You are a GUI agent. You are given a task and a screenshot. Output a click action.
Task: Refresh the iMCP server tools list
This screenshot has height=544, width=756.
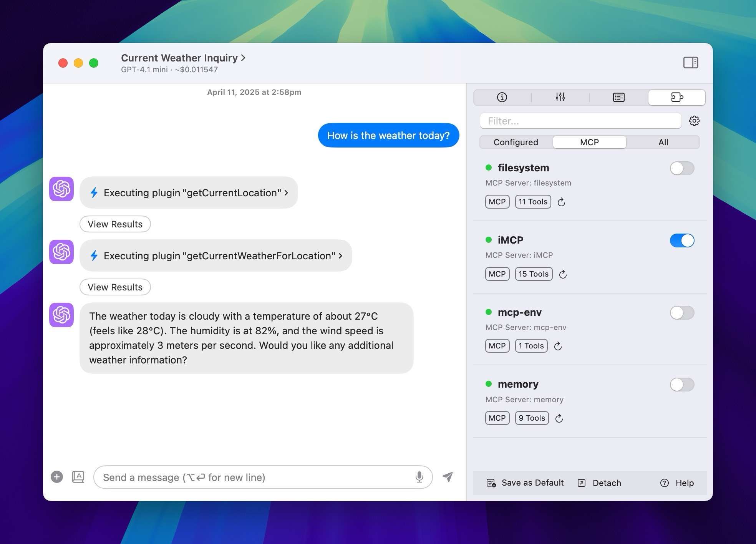563,274
